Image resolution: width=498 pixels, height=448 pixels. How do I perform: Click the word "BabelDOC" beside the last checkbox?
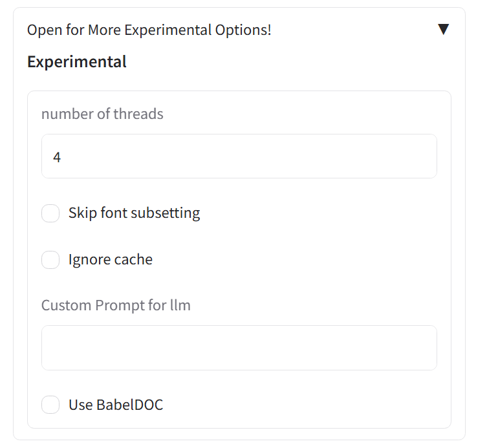coord(130,405)
